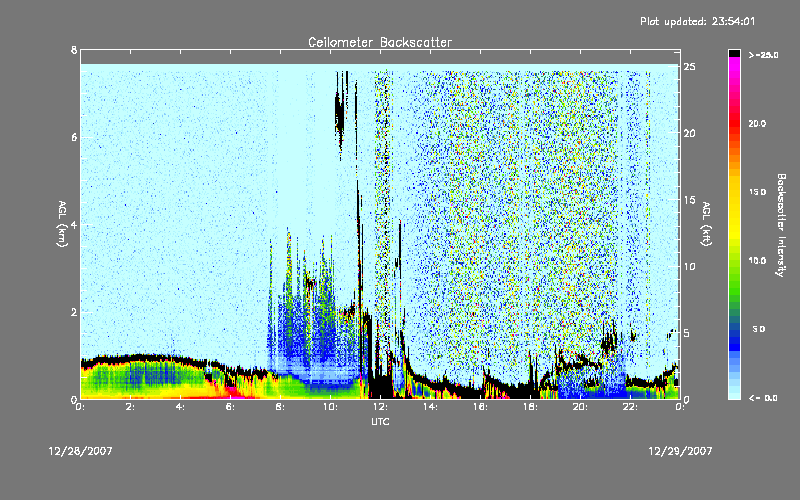The width and height of the screenshot is (800, 500).
Task: Select the "12/29/2007" end date
Action: point(680,451)
